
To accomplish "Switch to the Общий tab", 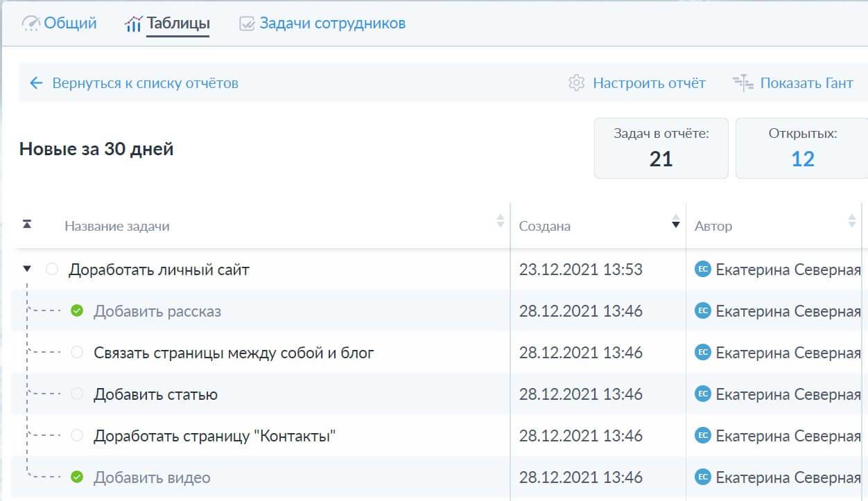I will tap(70, 24).
